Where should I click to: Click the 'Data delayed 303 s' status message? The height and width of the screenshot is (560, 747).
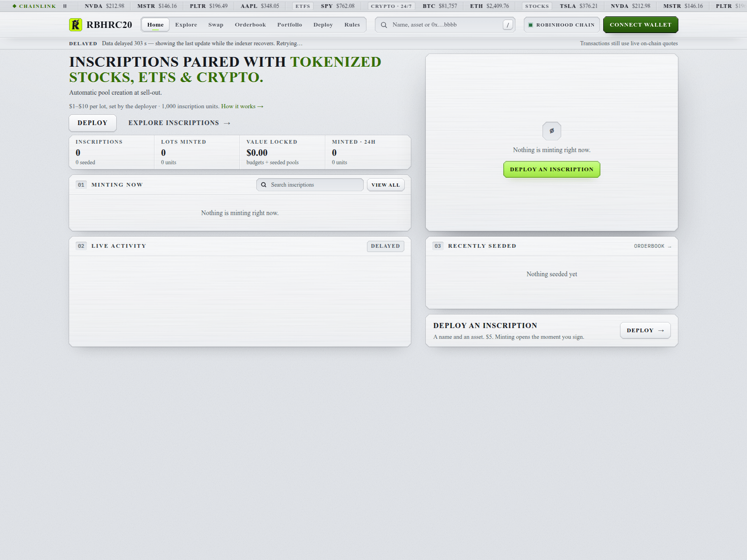[x=202, y=43]
